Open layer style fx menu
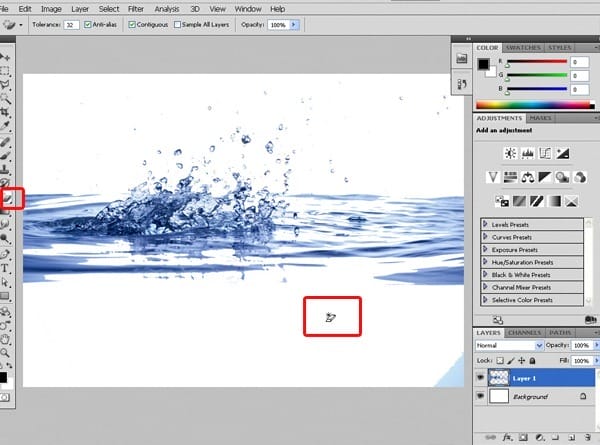Screen dimensions: 600x445 [507, 437]
